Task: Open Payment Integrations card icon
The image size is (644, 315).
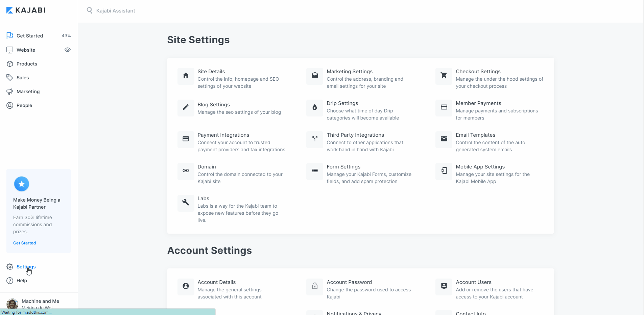Action: click(x=186, y=139)
